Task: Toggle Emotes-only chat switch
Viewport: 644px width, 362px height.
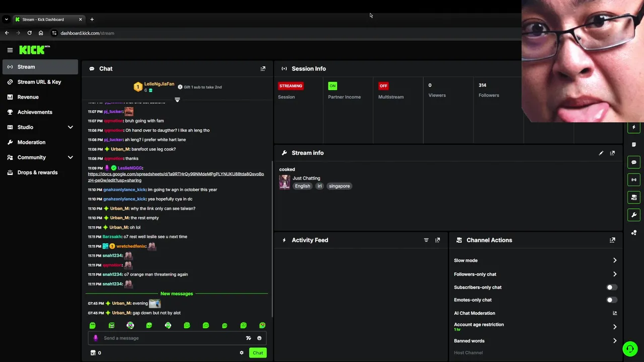Action: pyautogui.click(x=611, y=300)
